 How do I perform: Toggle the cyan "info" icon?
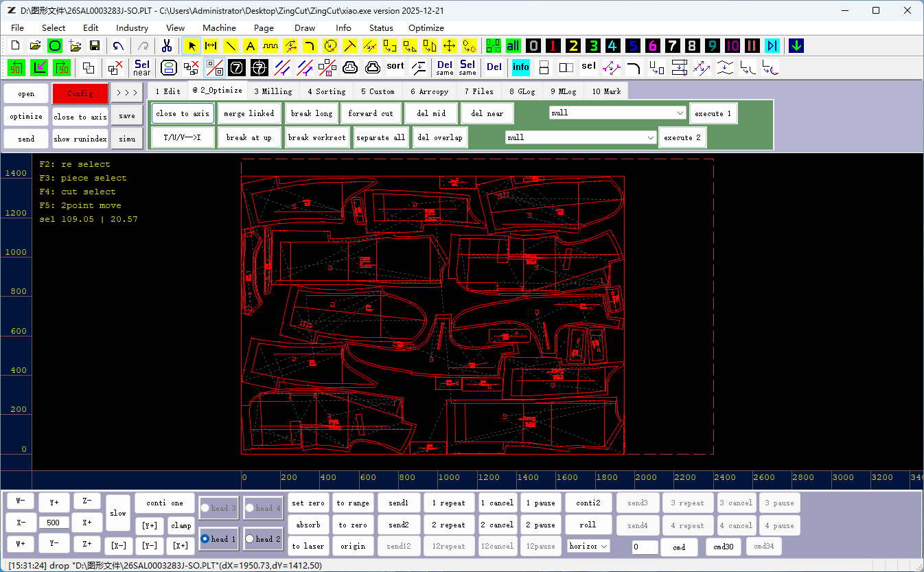click(521, 67)
